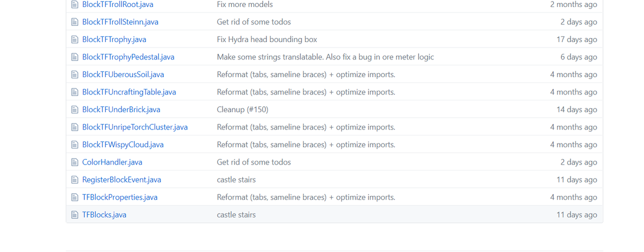
Task: Click the '17 days ago' timestamp
Action: click(576, 40)
